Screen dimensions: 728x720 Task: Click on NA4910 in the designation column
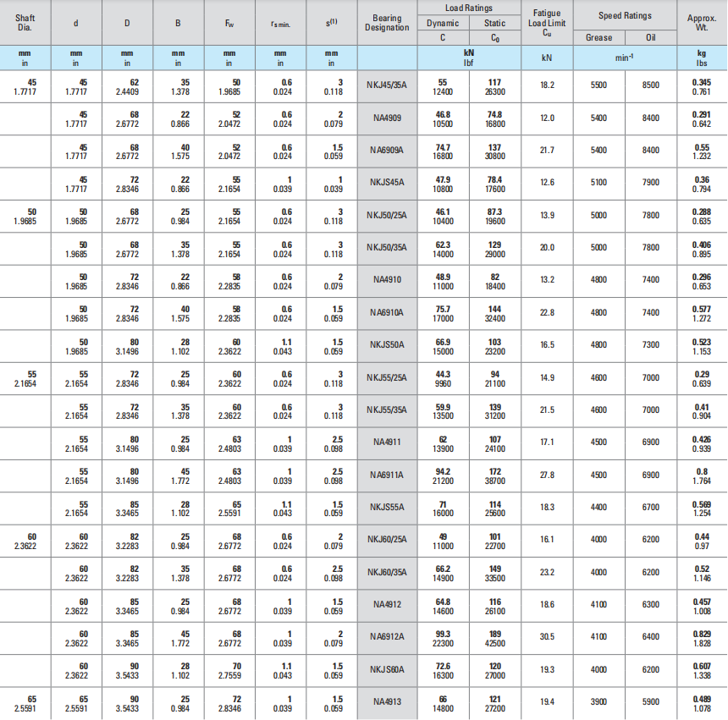pyautogui.click(x=387, y=280)
